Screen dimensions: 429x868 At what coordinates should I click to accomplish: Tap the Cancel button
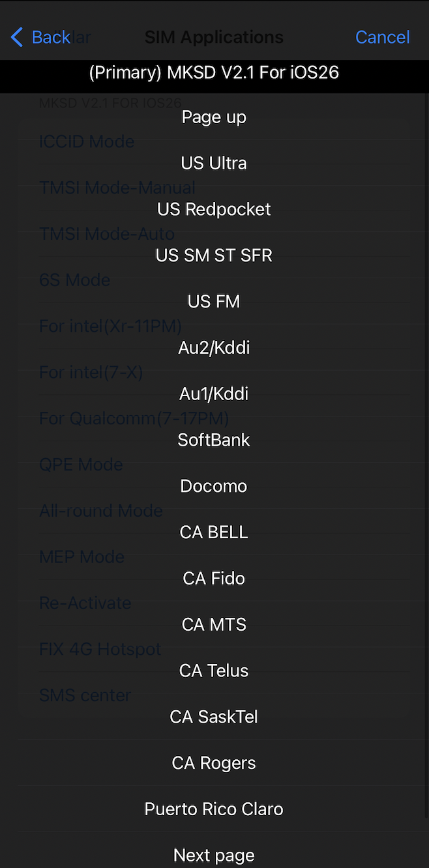(x=382, y=37)
